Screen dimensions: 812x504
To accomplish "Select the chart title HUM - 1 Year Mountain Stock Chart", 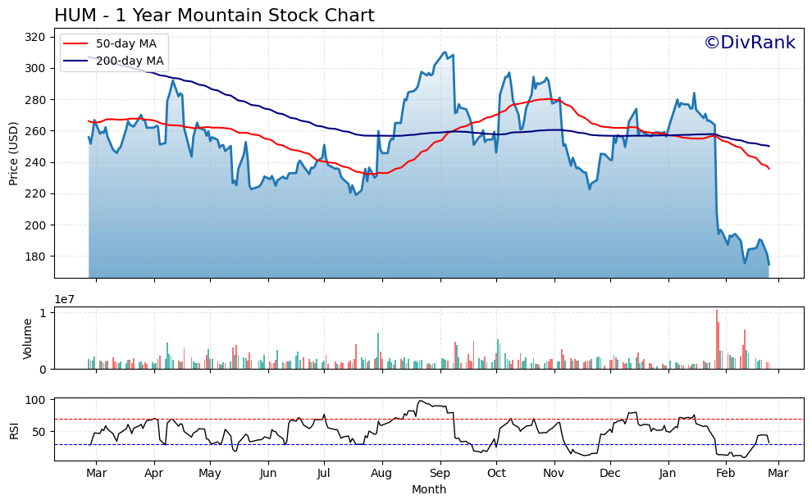I will [213, 14].
